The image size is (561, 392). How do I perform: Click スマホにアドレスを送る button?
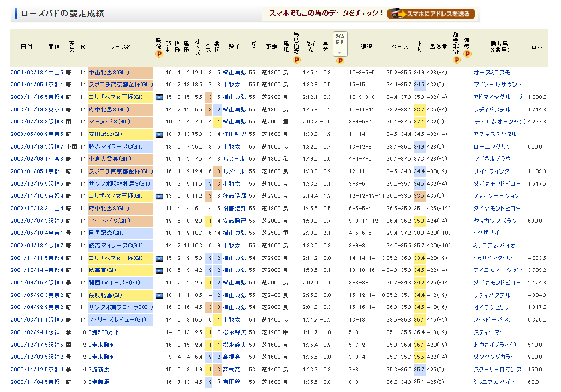tap(431, 14)
